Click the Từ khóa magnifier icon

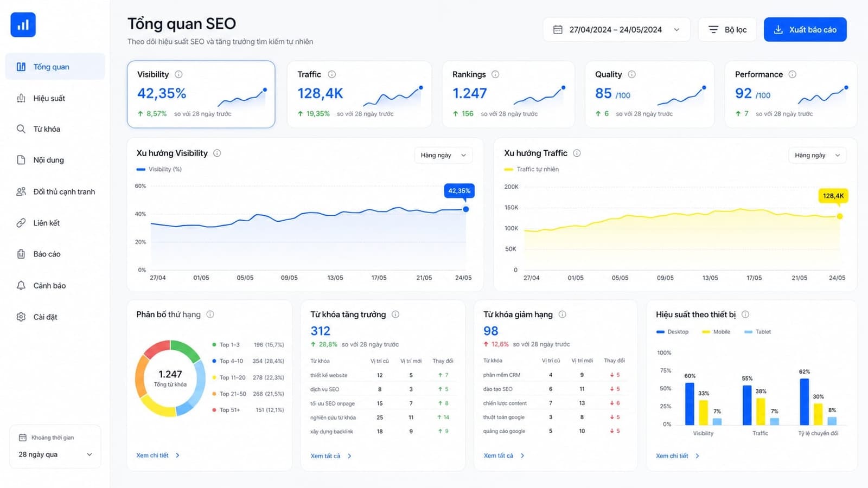point(21,129)
